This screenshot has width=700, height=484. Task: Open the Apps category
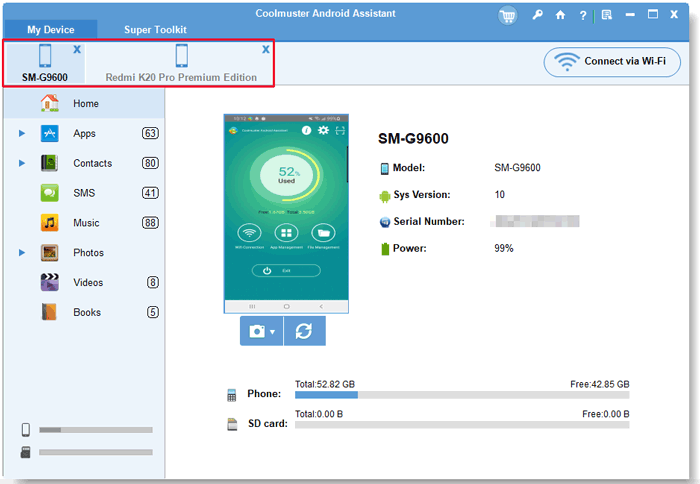point(84,134)
